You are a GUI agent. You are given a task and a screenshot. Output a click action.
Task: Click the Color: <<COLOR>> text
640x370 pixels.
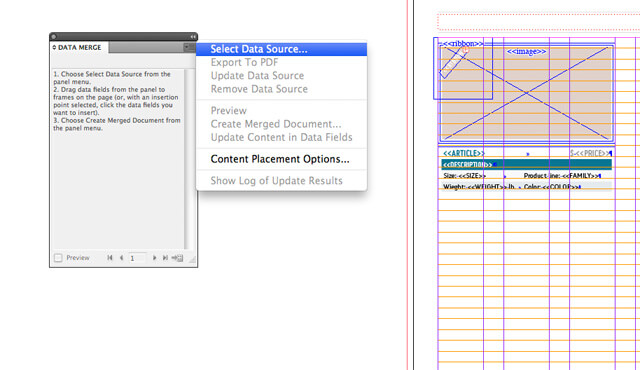[x=551, y=187]
